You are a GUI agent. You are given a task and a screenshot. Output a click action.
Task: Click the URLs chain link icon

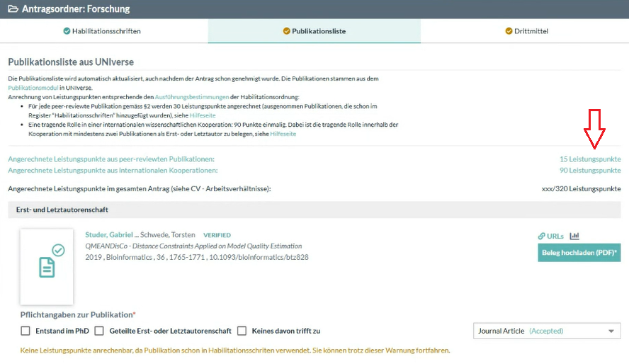click(542, 236)
